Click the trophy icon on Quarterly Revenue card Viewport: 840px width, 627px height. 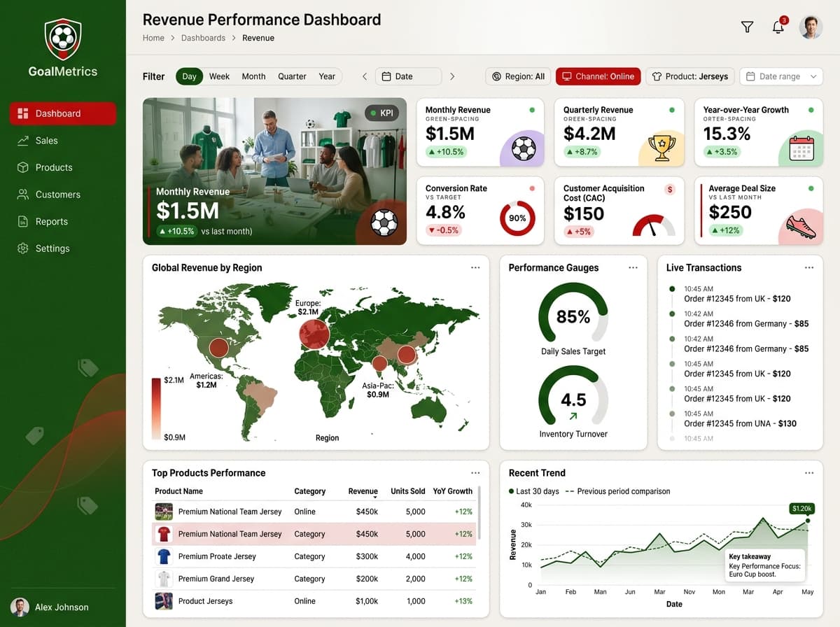(661, 147)
